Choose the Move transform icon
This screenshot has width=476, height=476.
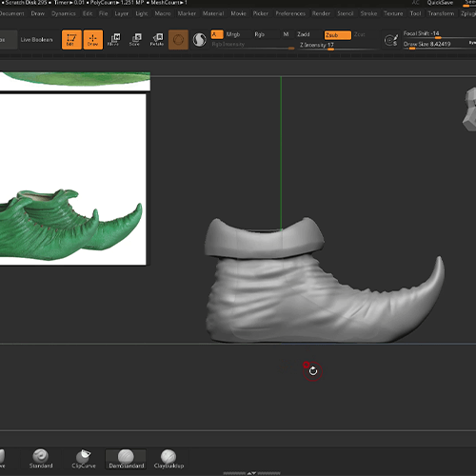[113, 40]
